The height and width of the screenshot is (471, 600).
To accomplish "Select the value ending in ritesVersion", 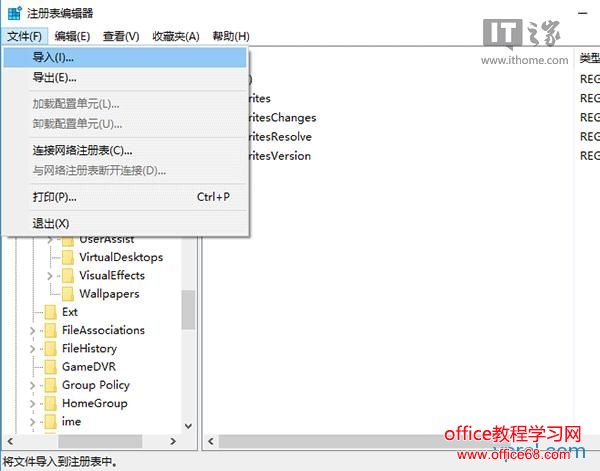I will click(280, 156).
